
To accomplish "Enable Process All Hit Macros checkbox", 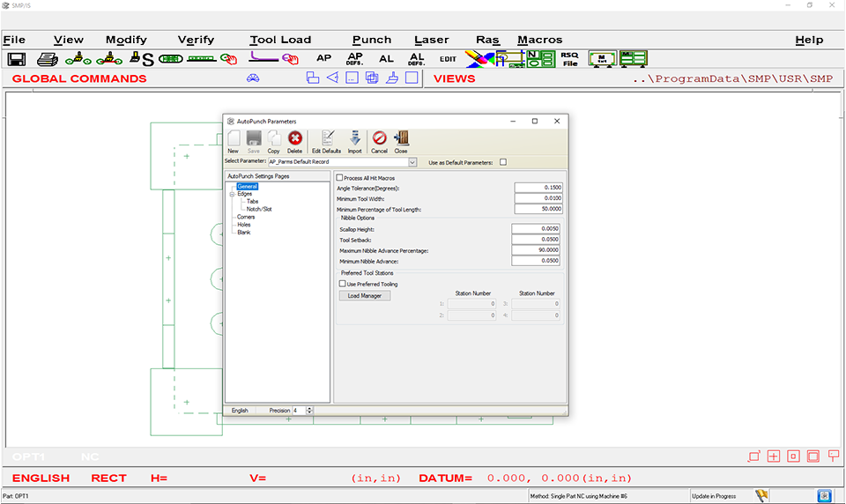I will coord(340,178).
